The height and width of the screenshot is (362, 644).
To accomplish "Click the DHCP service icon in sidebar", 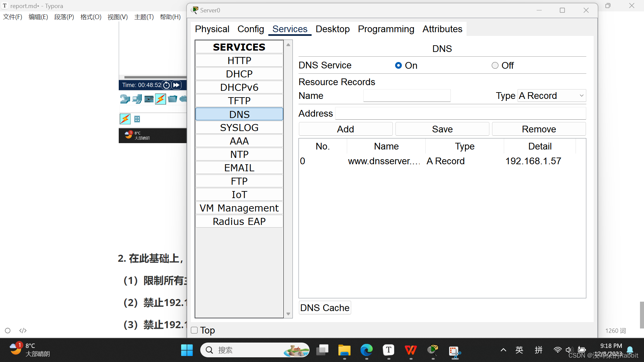I will coord(239,74).
